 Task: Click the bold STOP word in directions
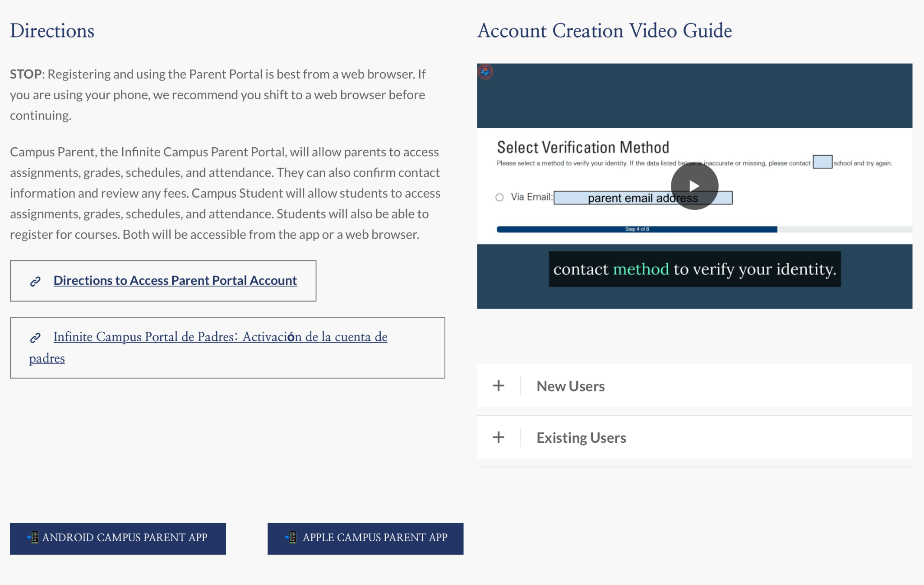point(26,74)
